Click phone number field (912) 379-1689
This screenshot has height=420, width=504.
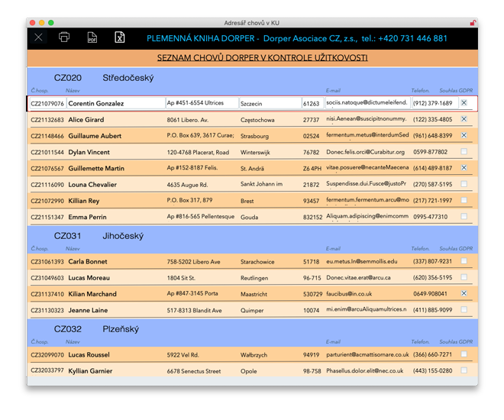[x=433, y=103]
